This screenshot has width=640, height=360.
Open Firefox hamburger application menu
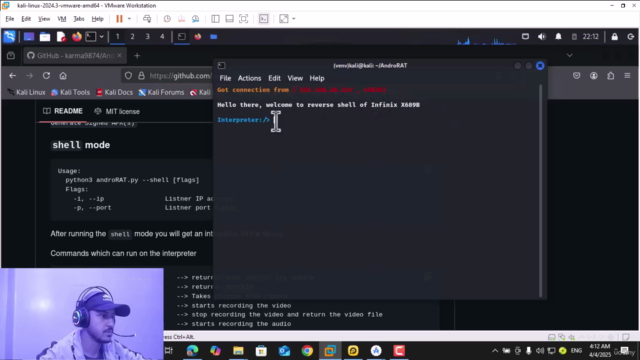pyautogui.click(x=627, y=76)
